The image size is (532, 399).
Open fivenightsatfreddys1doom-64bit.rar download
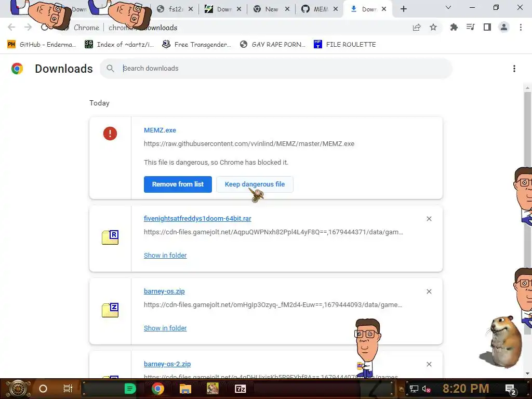tap(197, 219)
